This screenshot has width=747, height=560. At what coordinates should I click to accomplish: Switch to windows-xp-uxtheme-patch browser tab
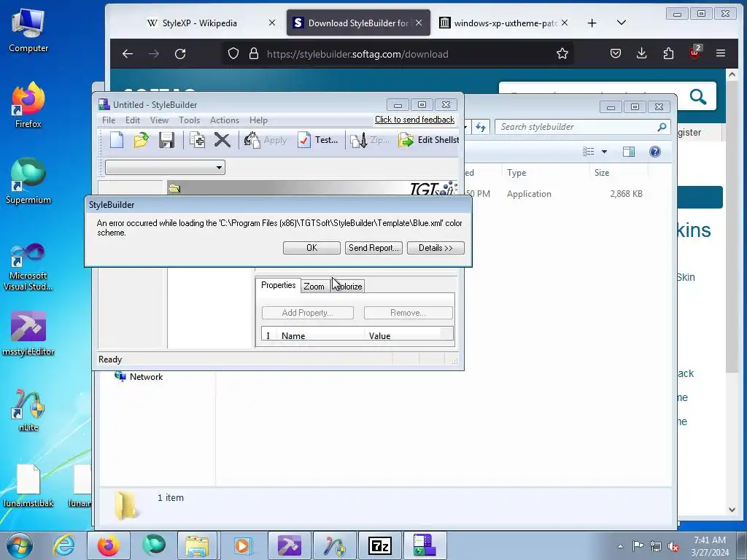pyautogui.click(x=504, y=23)
